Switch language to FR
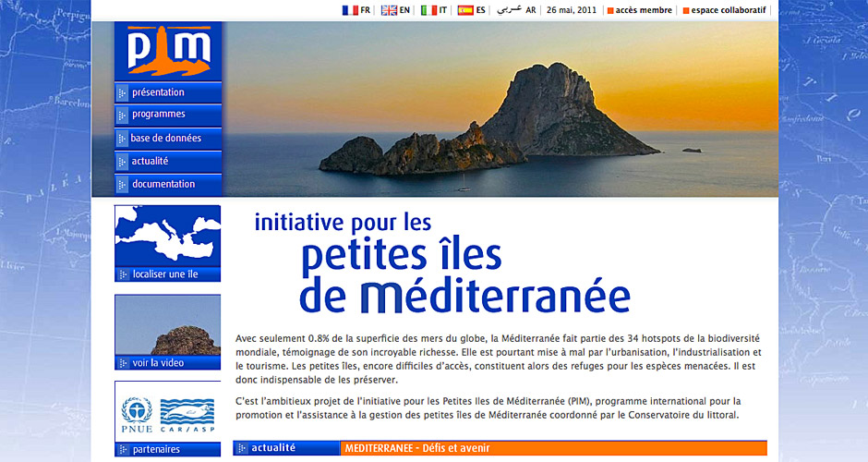This screenshot has width=868, height=462. pos(366,10)
